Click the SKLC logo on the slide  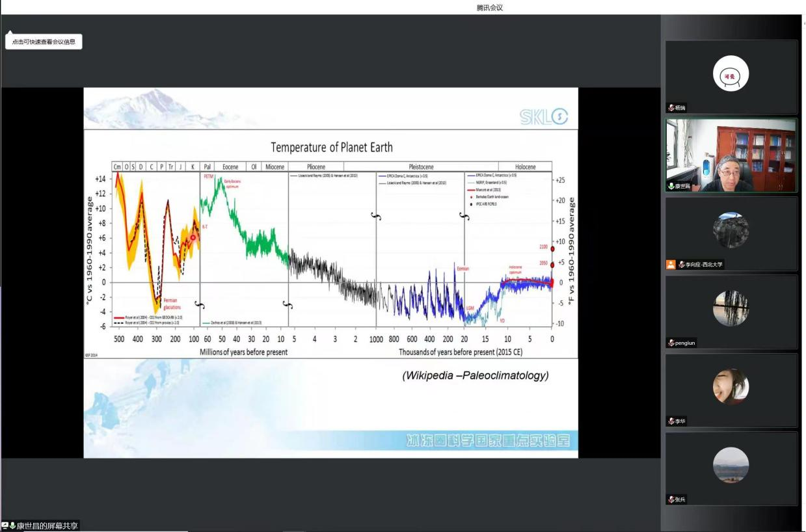544,116
